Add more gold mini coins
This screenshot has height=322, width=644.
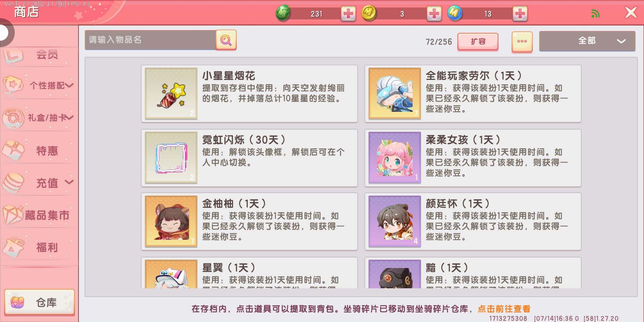434,14
